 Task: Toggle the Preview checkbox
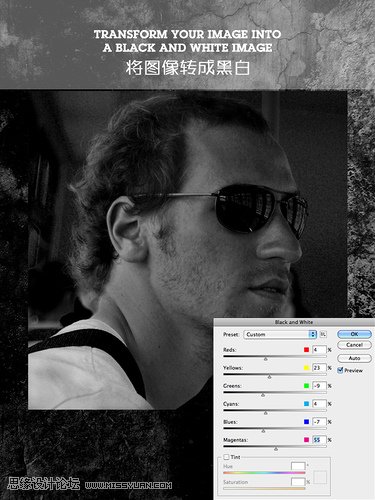(340, 370)
